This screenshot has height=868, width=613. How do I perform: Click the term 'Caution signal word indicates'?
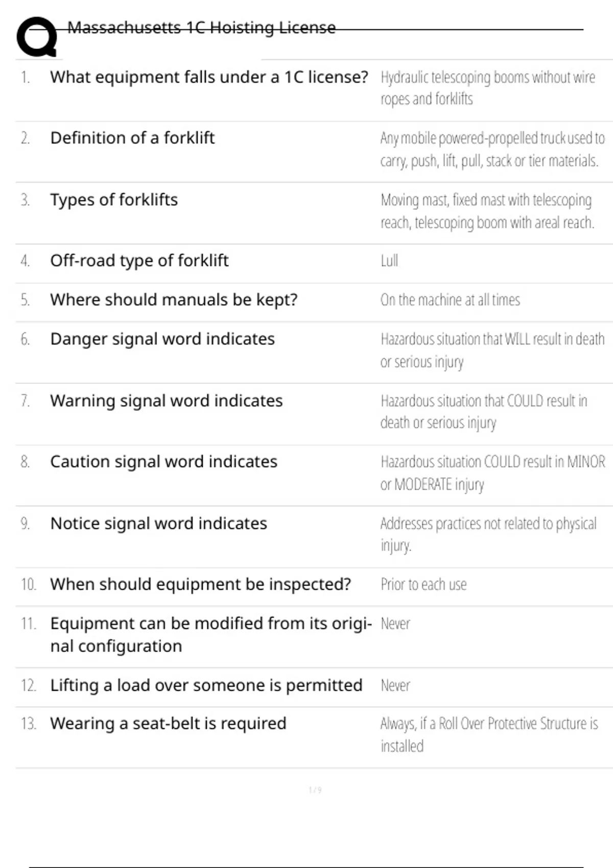pos(163,462)
